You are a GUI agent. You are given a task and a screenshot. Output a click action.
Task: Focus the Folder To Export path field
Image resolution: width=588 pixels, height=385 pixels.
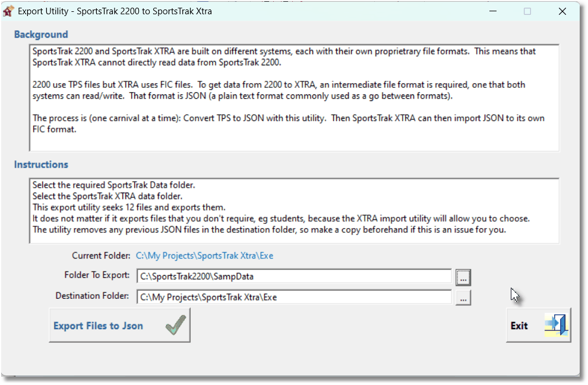[x=294, y=276]
